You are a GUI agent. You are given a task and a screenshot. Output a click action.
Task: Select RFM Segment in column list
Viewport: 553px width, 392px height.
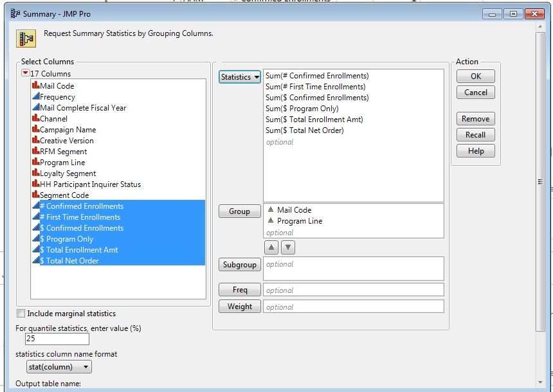63,151
